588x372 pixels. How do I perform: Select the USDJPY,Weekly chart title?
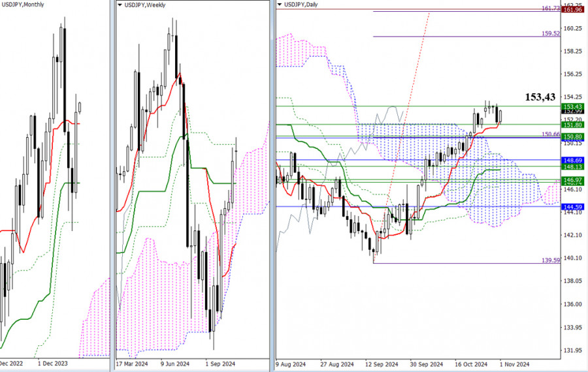(145, 5)
